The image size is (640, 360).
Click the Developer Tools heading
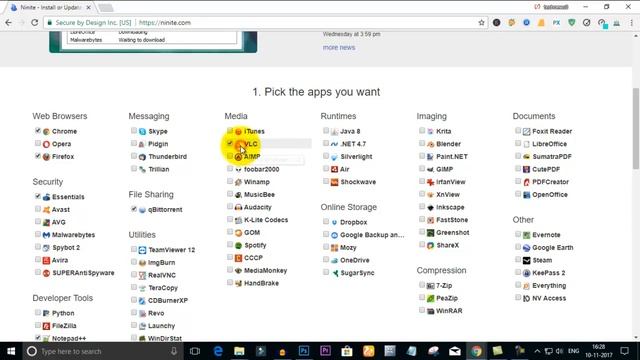(x=62, y=298)
